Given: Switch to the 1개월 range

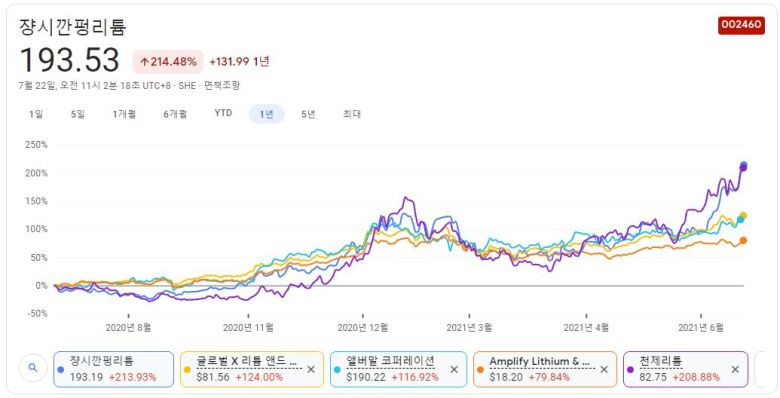Looking at the screenshot, I should click(x=124, y=114).
